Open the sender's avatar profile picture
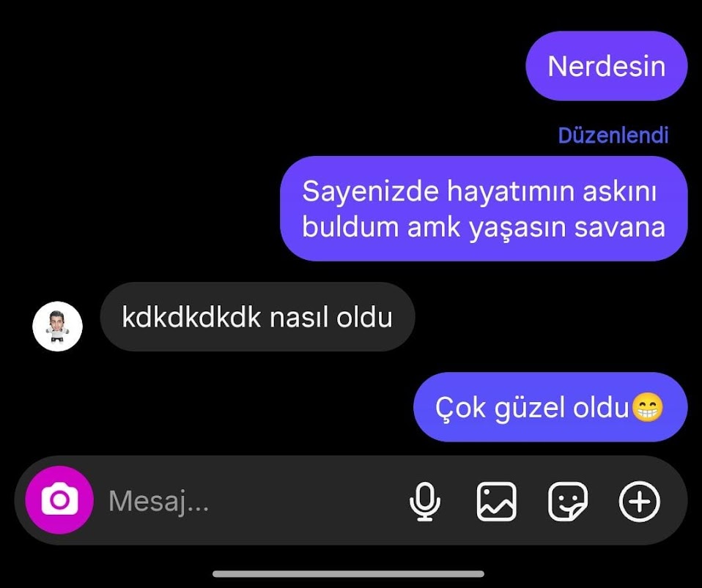Screen dimensions: 702x588 (x=57, y=327)
